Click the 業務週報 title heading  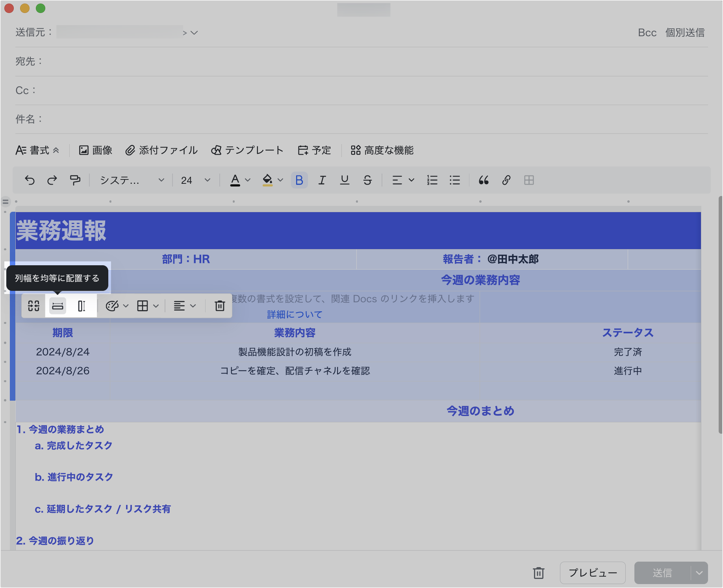(61, 231)
